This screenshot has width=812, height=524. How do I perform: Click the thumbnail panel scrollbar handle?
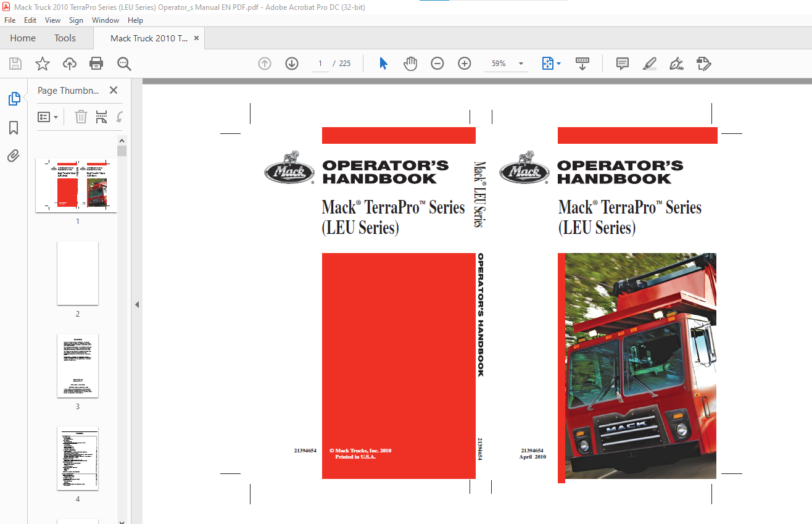(122, 151)
